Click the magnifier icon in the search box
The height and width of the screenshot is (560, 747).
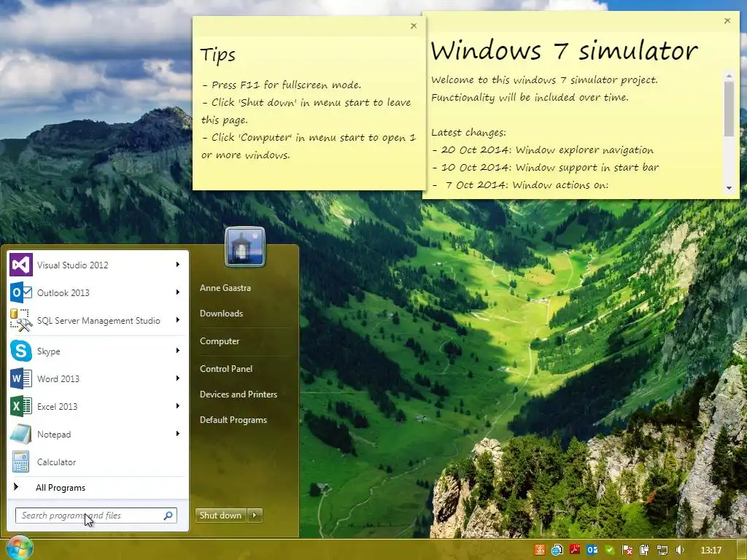[169, 516]
